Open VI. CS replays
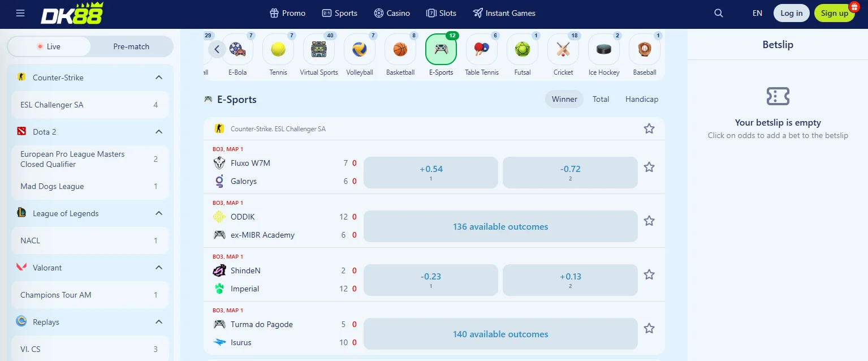The width and height of the screenshot is (868, 361). (x=90, y=349)
